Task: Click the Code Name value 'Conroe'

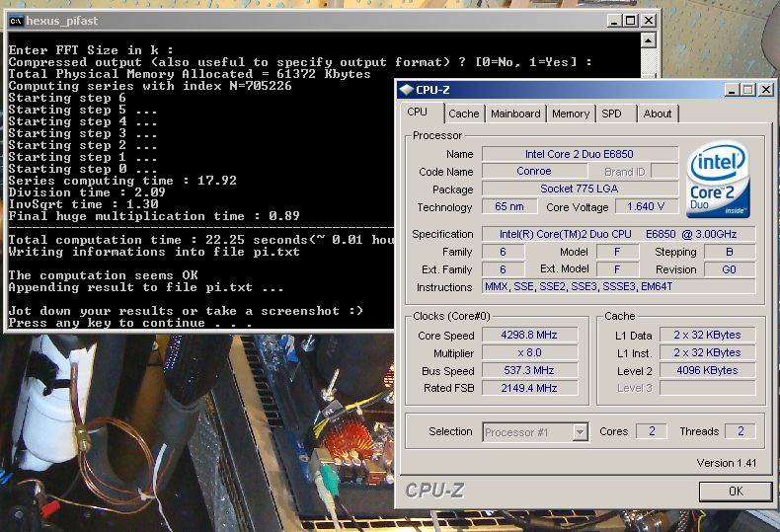Action: pos(534,171)
